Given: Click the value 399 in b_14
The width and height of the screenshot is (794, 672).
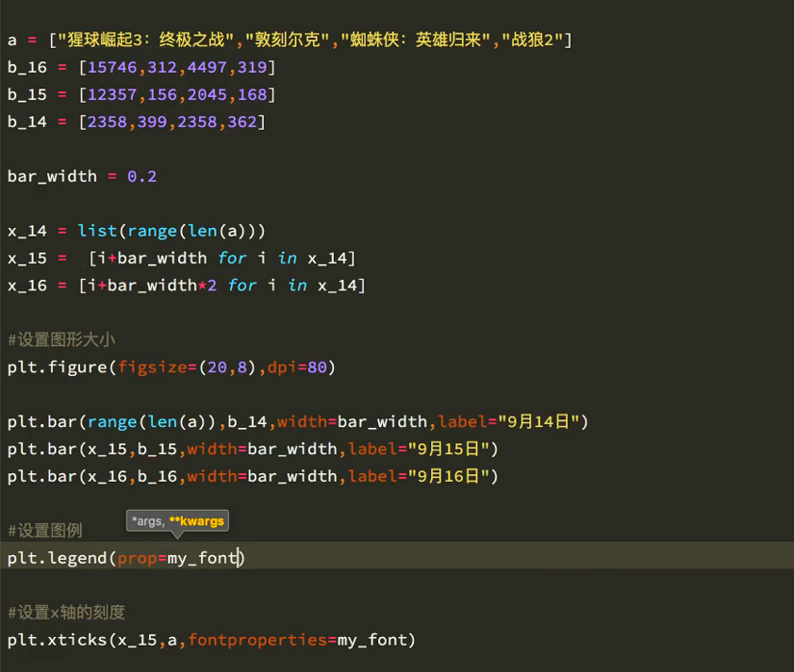Looking at the screenshot, I should click(x=152, y=122).
